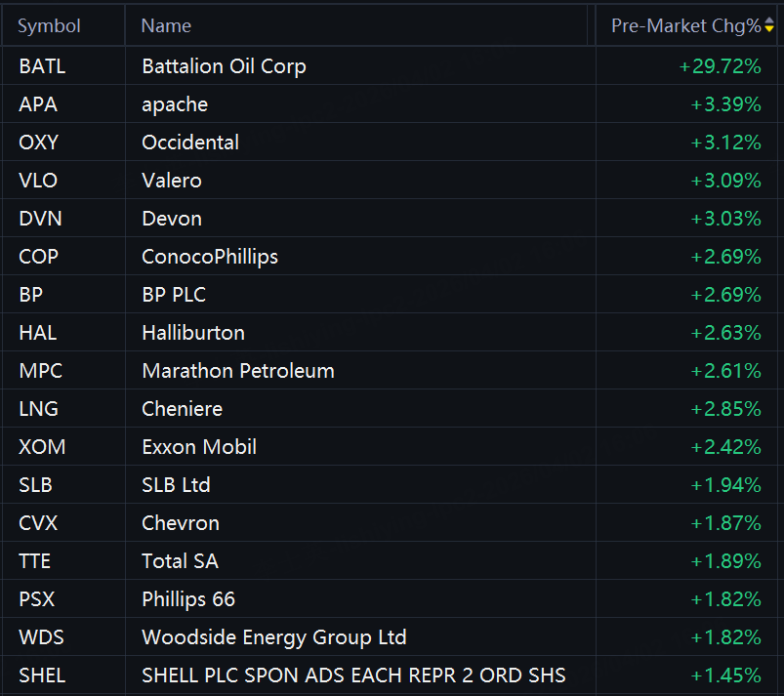This screenshot has width=784, height=696.
Task: Open the VLO ticker symbol
Action: pyautogui.click(x=38, y=181)
